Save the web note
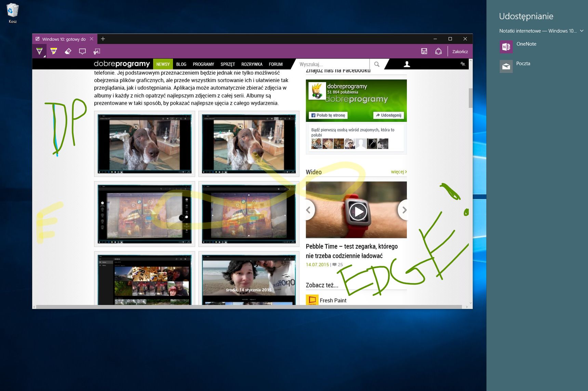Image resolution: width=588 pixels, height=391 pixels. pyautogui.click(x=424, y=51)
